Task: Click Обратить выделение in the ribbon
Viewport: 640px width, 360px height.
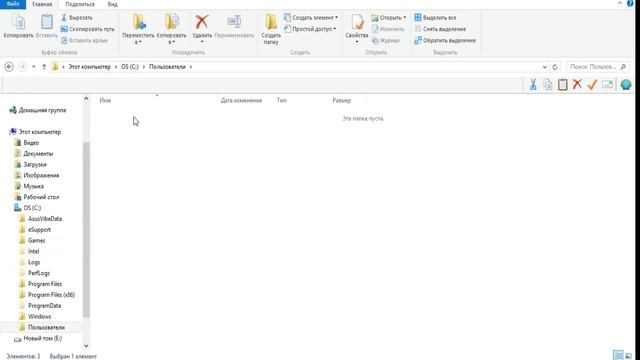Action: click(445, 40)
